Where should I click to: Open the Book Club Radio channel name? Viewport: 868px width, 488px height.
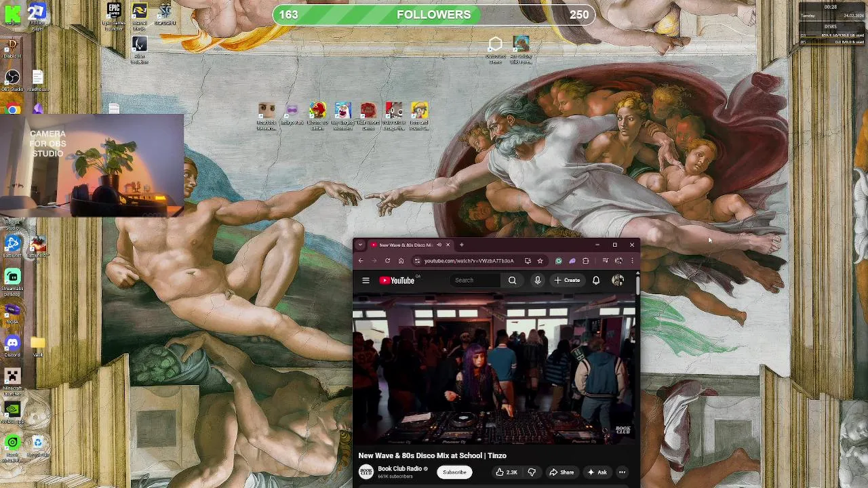click(400, 469)
